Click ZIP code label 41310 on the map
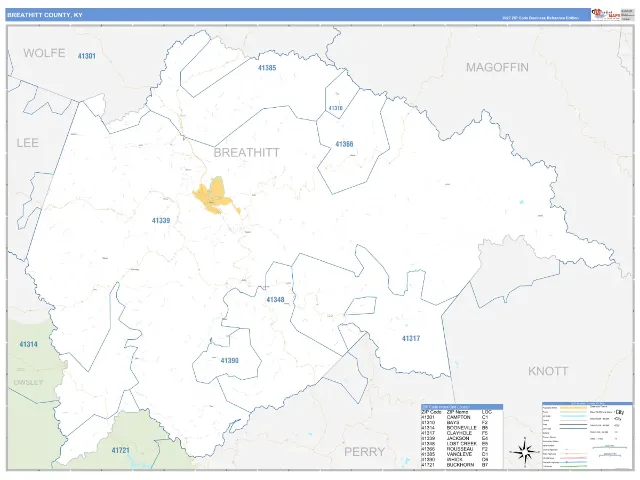The image size is (640, 480). [x=336, y=108]
